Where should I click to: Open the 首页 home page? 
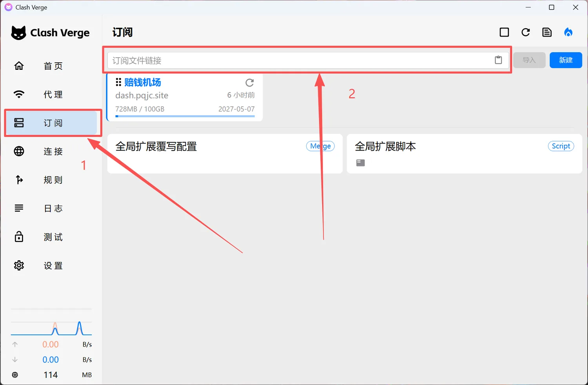coord(51,66)
